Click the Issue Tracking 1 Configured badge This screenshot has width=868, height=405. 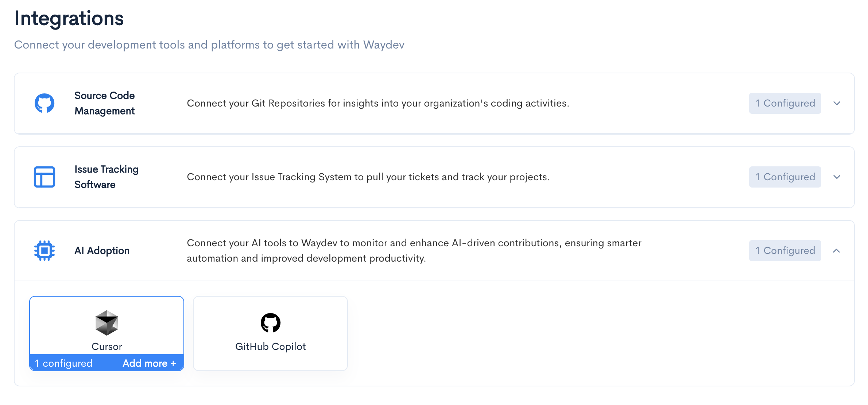[x=785, y=177]
